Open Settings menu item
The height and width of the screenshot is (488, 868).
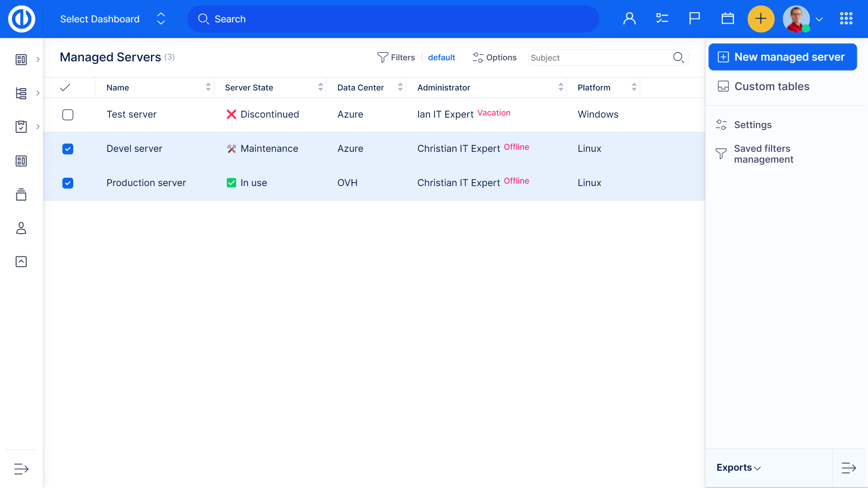753,124
